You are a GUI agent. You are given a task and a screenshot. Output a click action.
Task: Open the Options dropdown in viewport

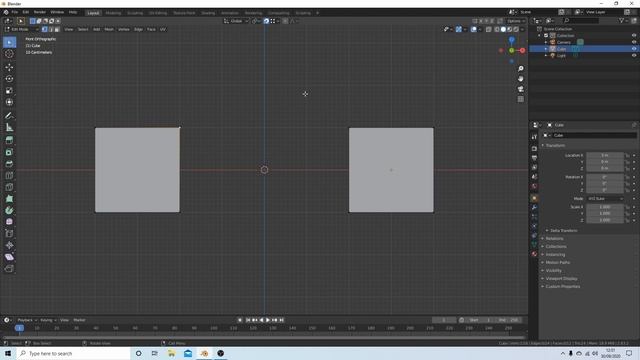coord(516,21)
